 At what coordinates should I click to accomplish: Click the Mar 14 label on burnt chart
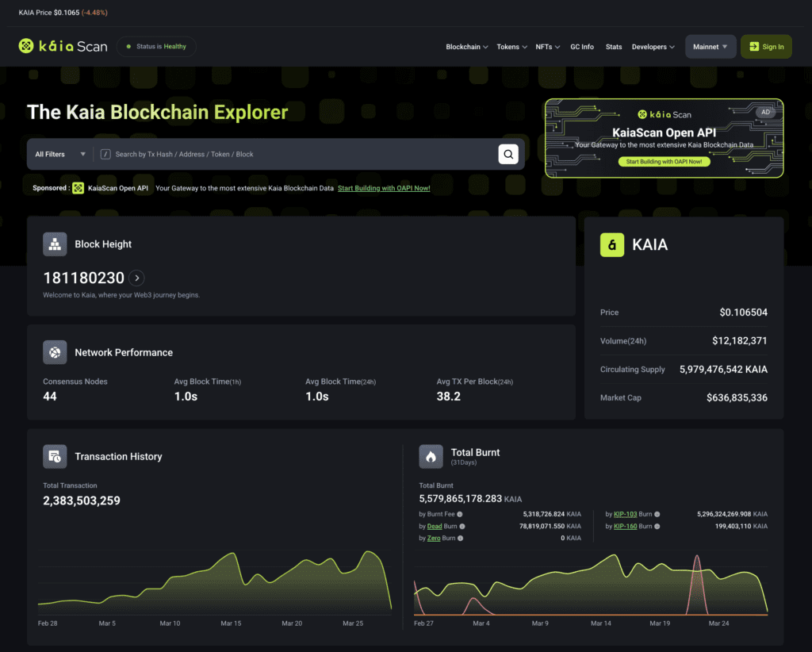click(x=601, y=623)
